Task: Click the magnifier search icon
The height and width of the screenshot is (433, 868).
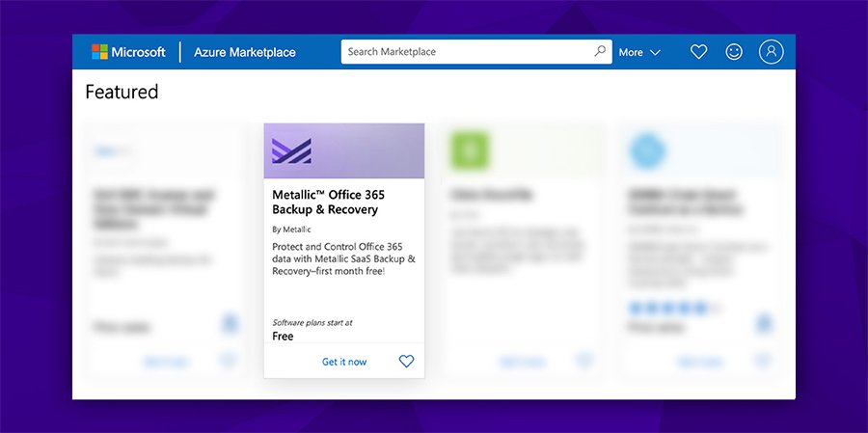Action: tap(600, 52)
